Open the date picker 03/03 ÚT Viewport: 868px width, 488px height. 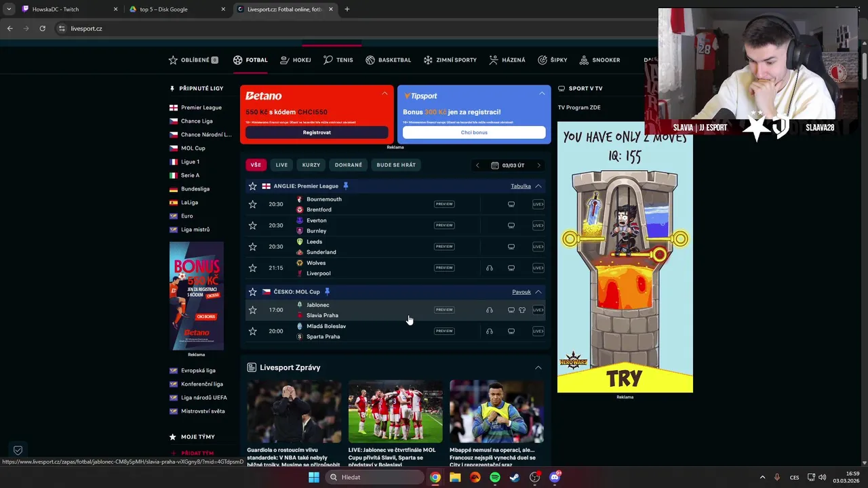(x=508, y=165)
